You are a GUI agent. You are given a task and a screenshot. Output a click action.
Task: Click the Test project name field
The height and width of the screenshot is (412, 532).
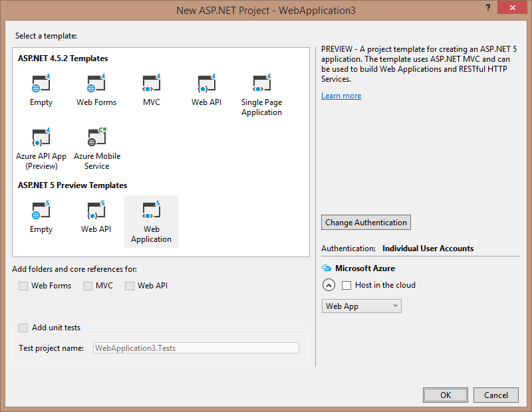[196, 348]
